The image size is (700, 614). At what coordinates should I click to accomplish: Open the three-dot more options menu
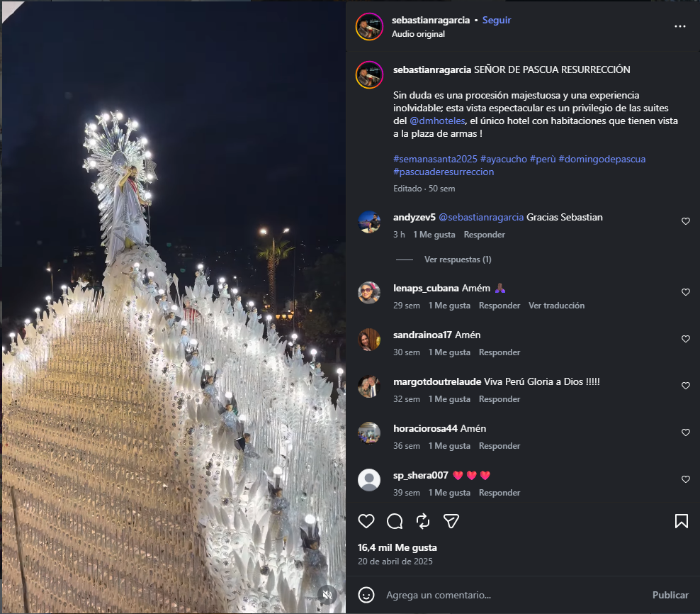coord(680,26)
